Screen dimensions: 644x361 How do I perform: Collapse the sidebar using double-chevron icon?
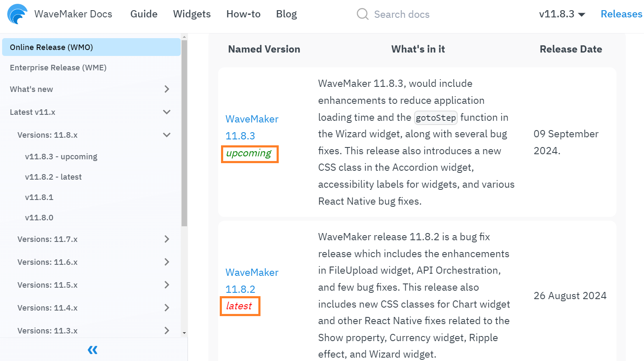pos(92,350)
